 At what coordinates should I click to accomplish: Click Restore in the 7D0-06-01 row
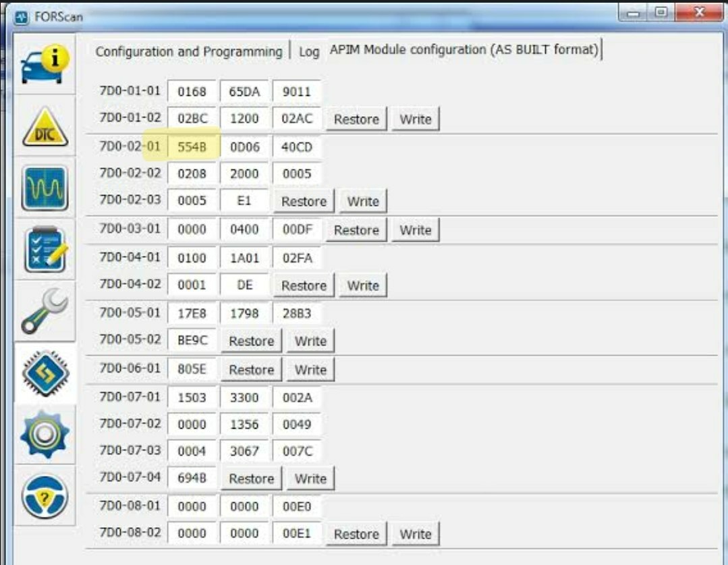251,369
